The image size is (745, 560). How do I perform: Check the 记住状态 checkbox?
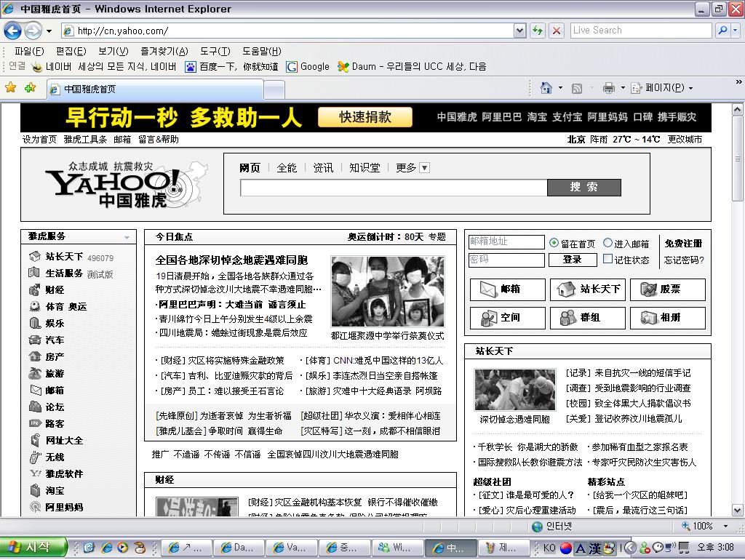(607, 259)
